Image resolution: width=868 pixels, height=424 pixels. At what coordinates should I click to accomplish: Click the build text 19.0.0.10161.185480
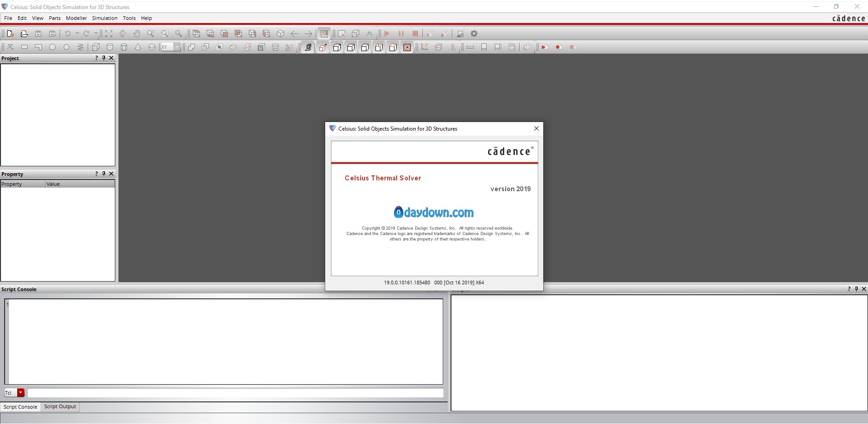point(407,283)
